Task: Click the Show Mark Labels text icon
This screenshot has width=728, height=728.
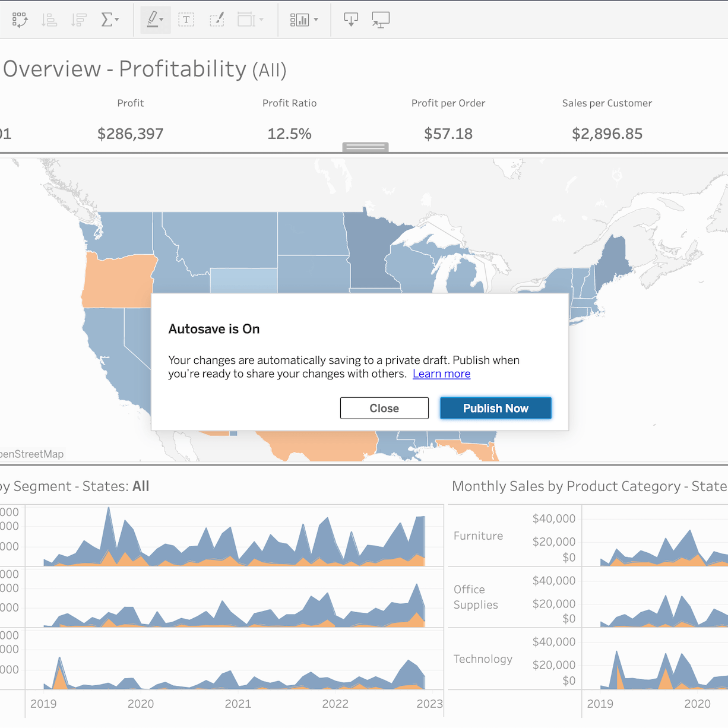Action: tap(186, 20)
